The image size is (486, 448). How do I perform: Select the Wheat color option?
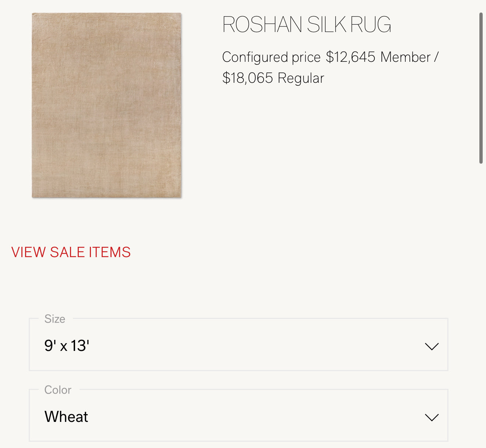click(66, 416)
